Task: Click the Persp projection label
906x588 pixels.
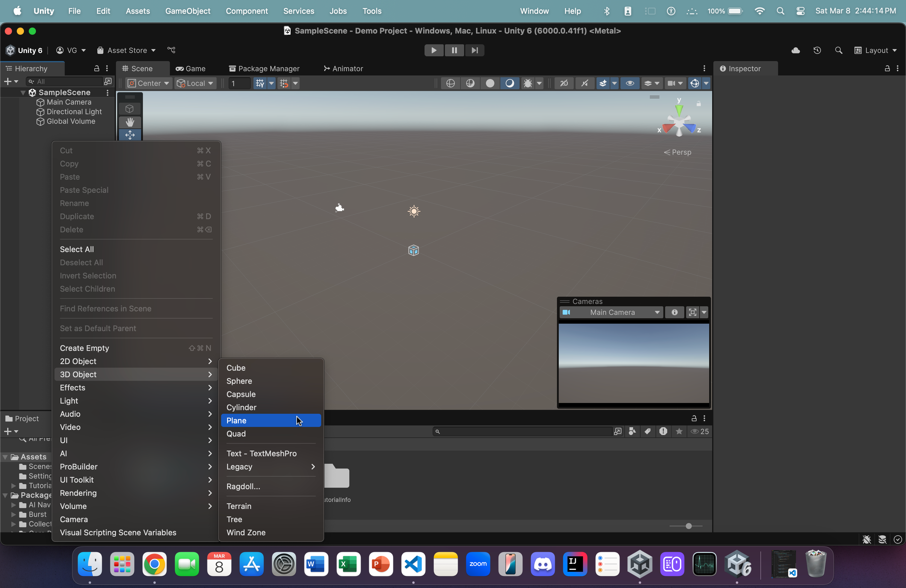Action: click(677, 152)
